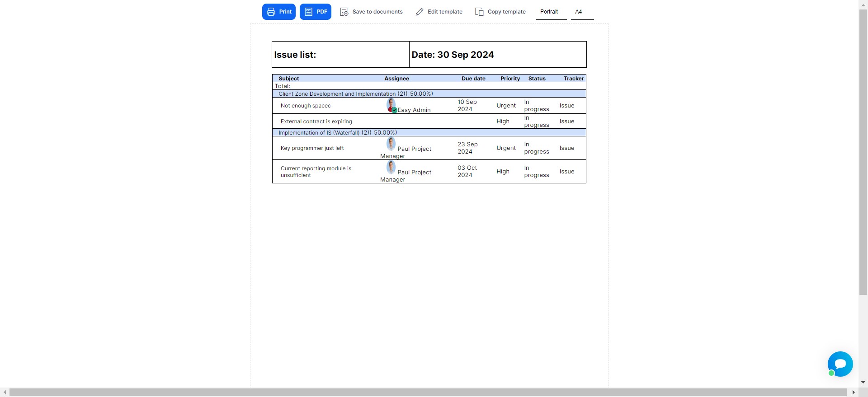
Task: Click Paul's avatar in Current reporting row
Action: point(391,168)
